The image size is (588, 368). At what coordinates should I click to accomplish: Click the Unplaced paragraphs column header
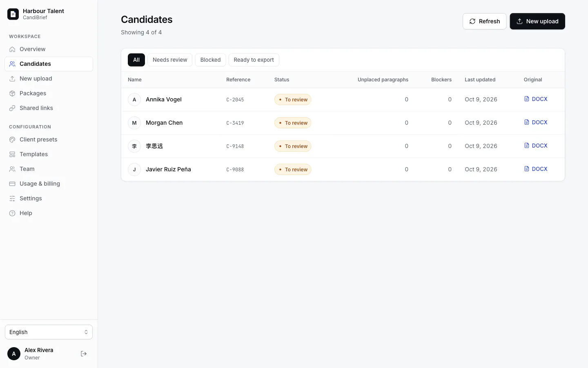point(383,80)
